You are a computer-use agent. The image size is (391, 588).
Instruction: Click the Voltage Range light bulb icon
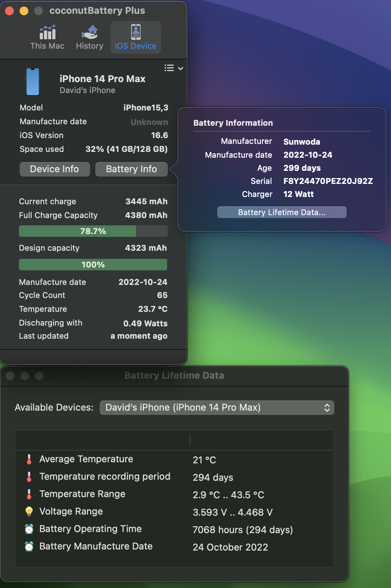29,512
